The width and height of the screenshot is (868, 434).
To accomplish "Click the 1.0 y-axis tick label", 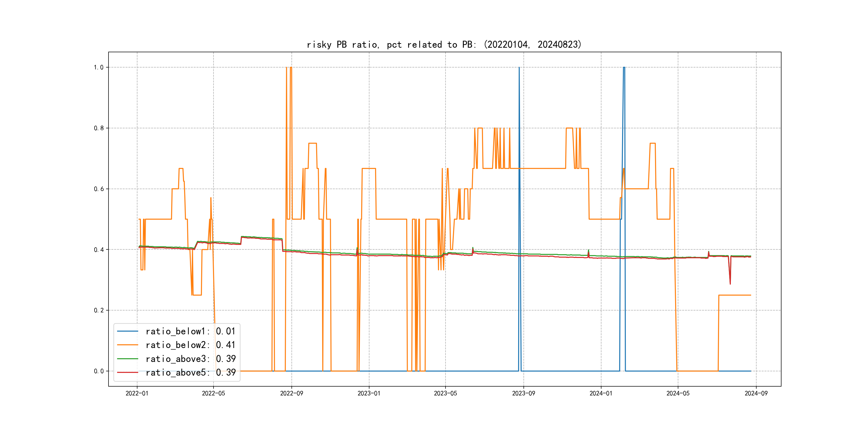I will (x=99, y=68).
